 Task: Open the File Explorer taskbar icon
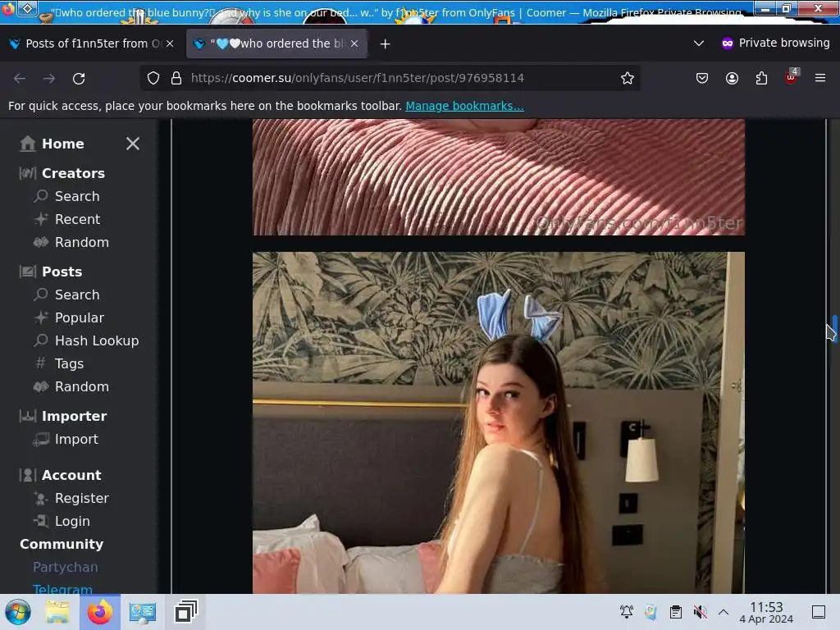click(57, 612)
